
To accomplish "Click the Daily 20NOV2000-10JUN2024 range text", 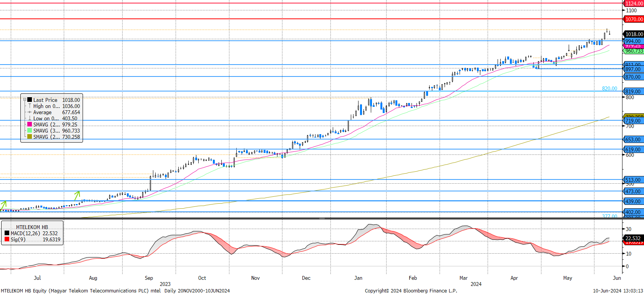I will (x=197, y=291).
